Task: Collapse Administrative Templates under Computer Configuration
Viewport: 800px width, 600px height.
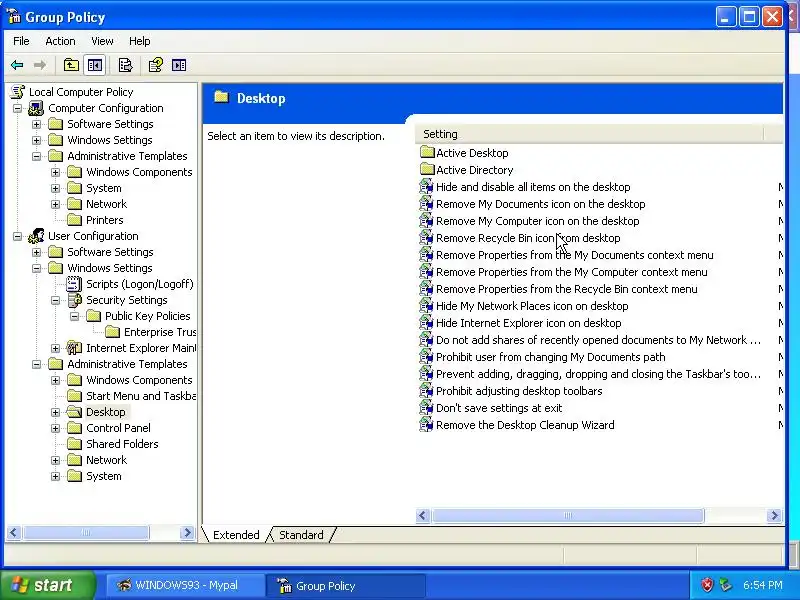Action: pos(36,156)
